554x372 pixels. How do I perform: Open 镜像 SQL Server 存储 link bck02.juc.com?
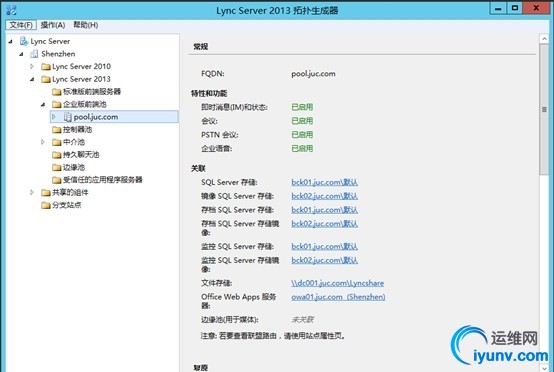(324, 196)
